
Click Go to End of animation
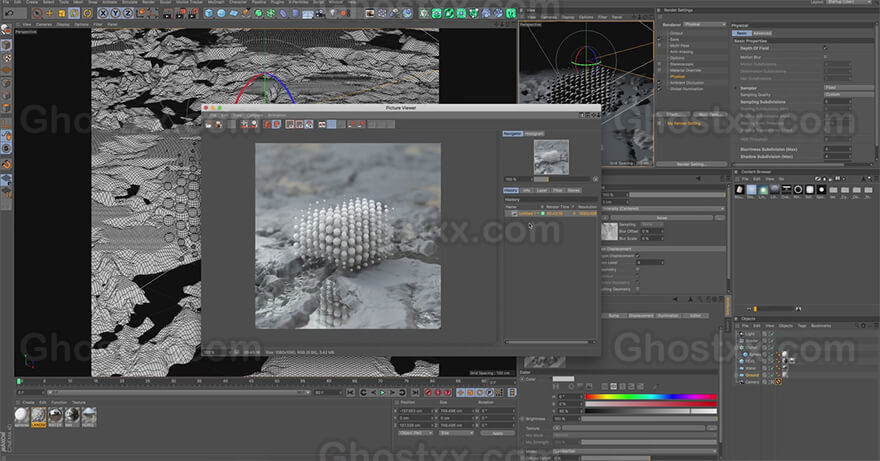click(415, 392)
